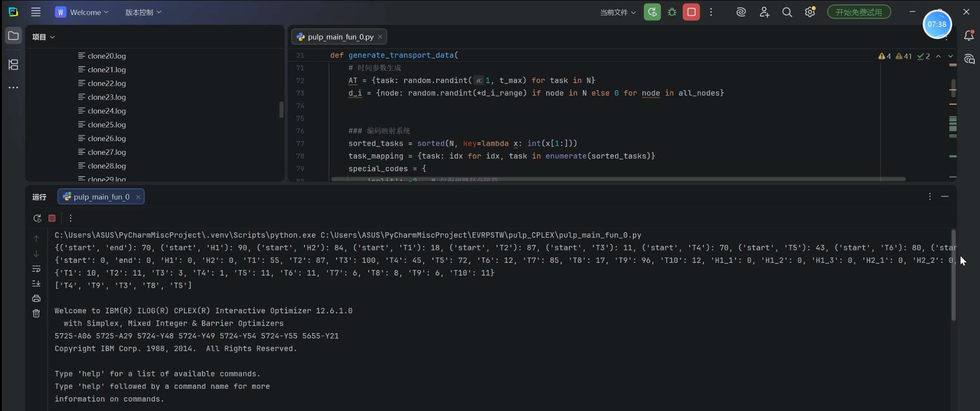Hide the Run tool window

tap(945, 196)
